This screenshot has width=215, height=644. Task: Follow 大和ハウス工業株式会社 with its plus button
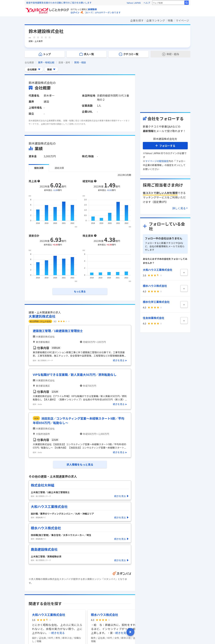pyautogui.click(x=184, y=273)
